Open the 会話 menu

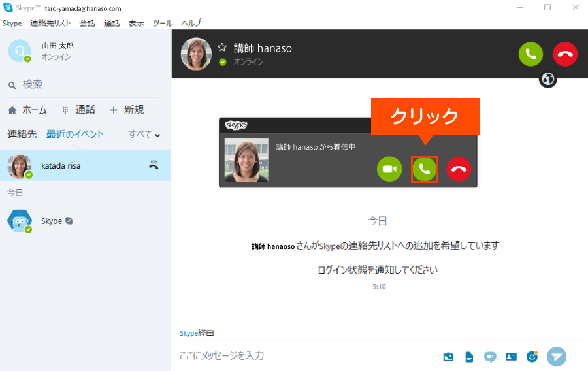tap(87, 24)
